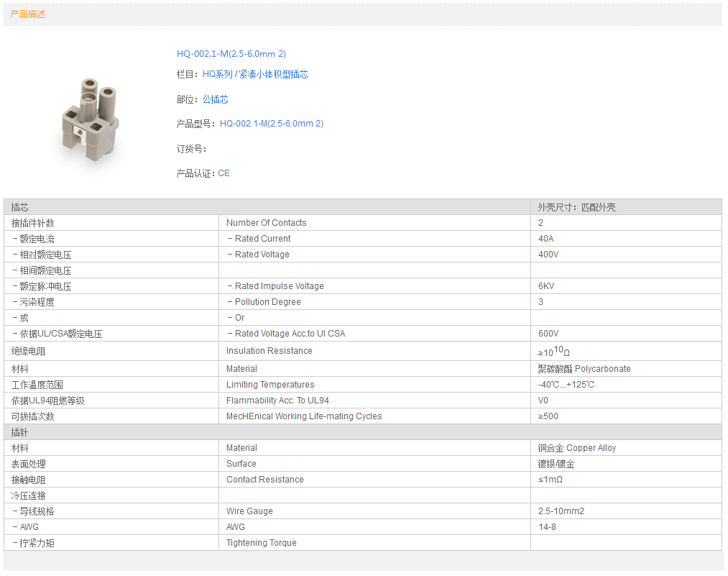This screenshot has height=576, width=728.
Task: Select the 插芯 table section header
Action: [20, 207]
